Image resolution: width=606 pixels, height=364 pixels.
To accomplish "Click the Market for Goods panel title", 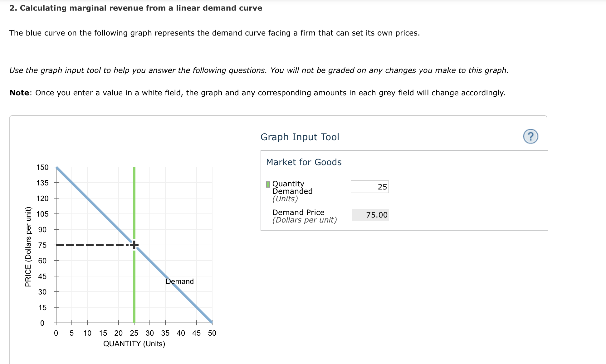I will 304,162.
